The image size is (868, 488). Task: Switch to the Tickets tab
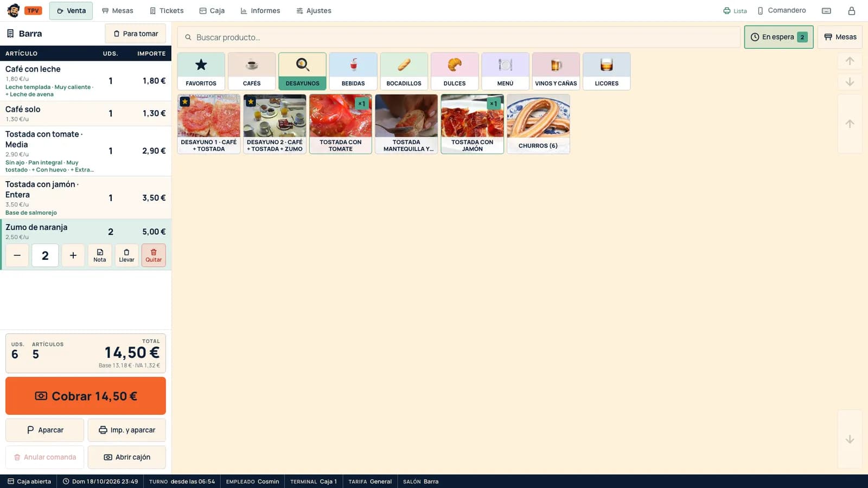point(167,11)
